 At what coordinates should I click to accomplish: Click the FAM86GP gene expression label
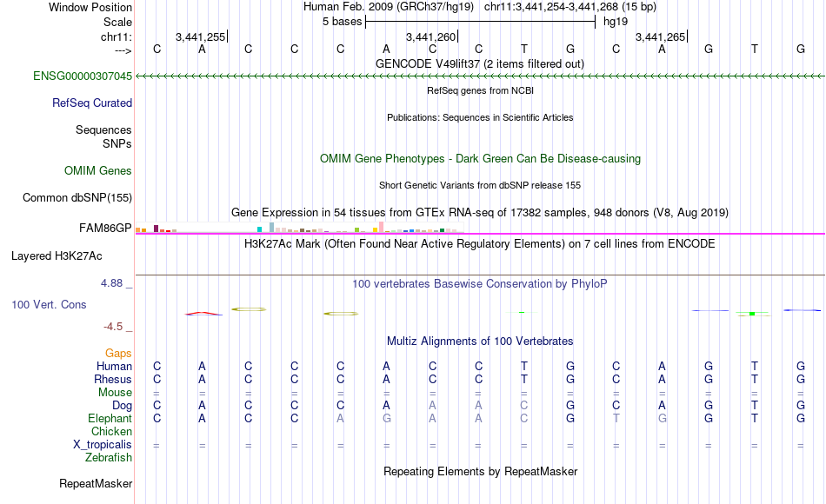pos(105,228)
